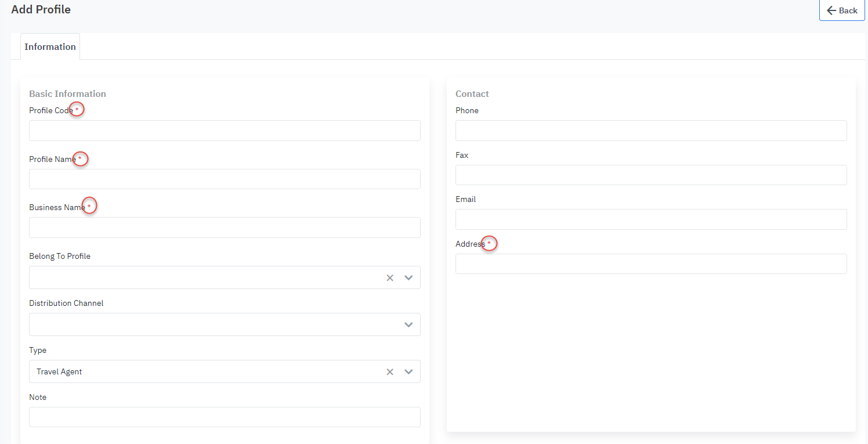Click the Business Name required asterisk
The width and height of the screenshot is (868, 444).
89,207
